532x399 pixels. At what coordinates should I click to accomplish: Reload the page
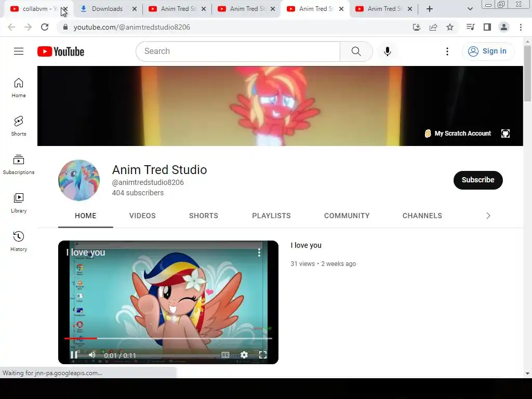coord(45,27)
